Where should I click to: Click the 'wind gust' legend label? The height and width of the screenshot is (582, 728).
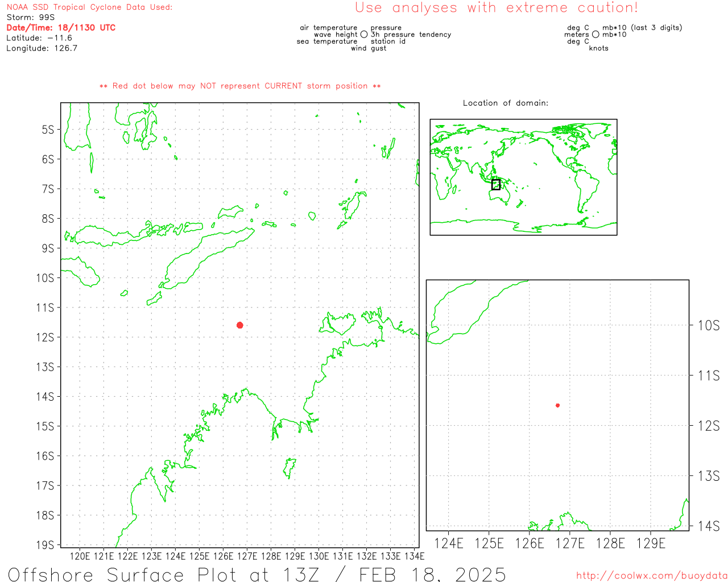click(369, 48)
